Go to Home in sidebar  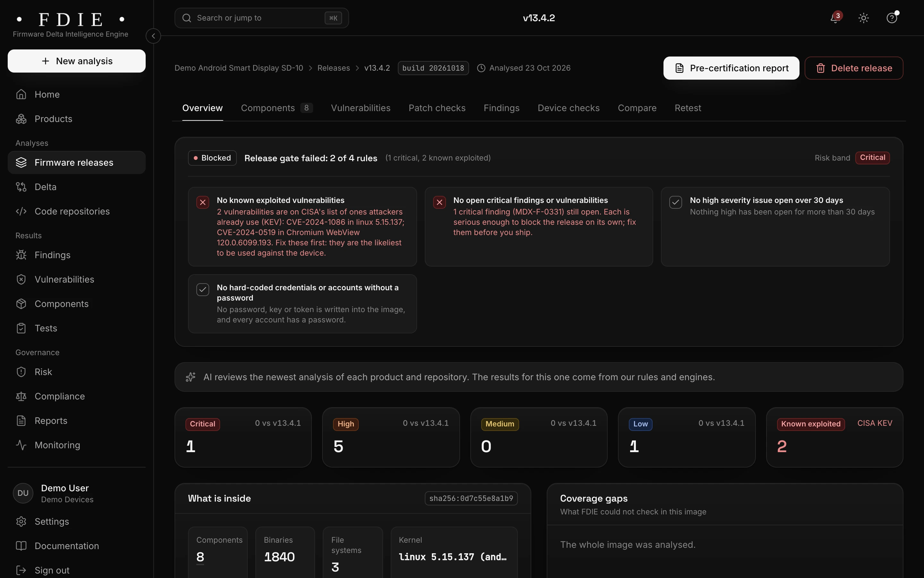[x=77, y=94]
